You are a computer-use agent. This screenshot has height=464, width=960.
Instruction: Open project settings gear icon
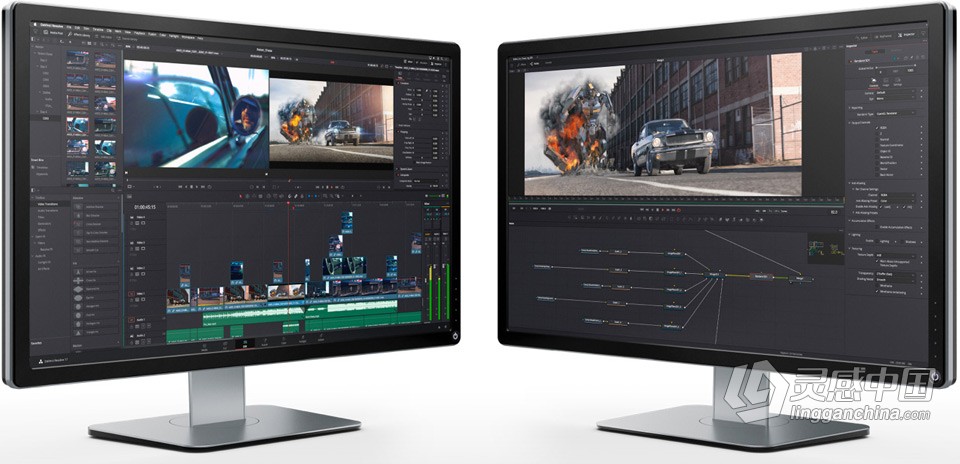pyautogui.click(x=446, y=326)
